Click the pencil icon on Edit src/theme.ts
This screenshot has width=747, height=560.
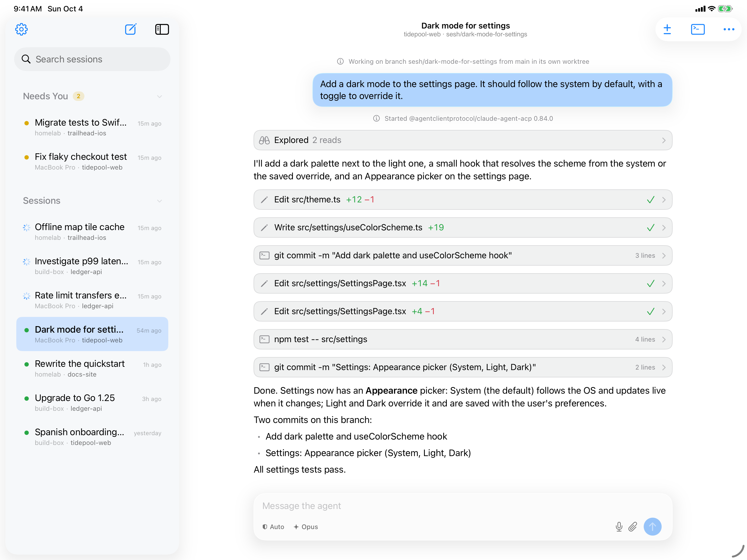click(x=264, y=200)
